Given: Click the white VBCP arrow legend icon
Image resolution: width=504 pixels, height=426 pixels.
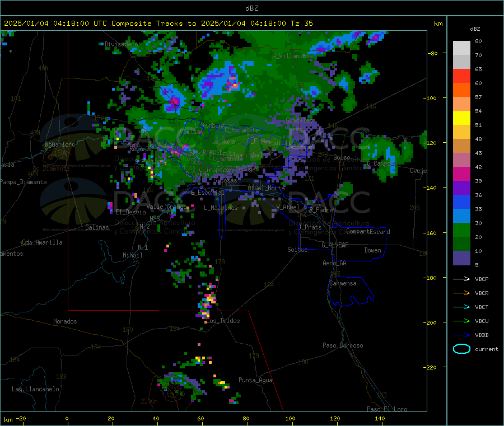Looking at the screenshot, I should [461, 279].
